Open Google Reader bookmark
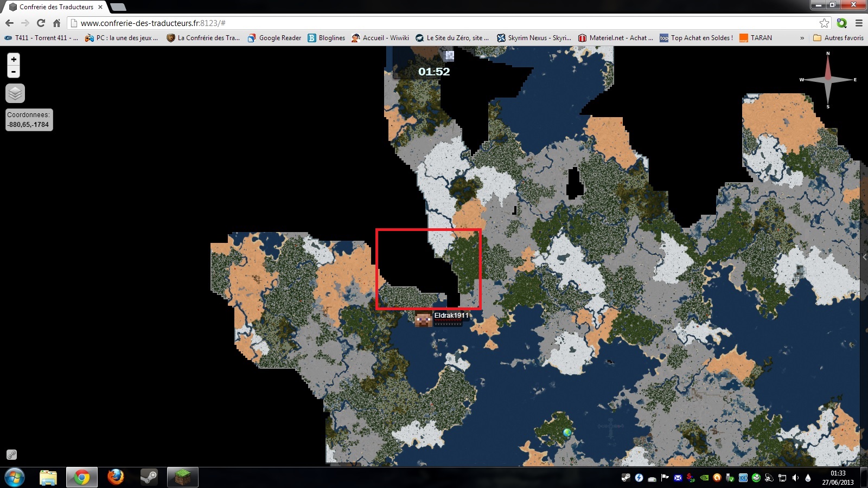Image resolution: width=868 pixels, height=488 pixels. 274,38
